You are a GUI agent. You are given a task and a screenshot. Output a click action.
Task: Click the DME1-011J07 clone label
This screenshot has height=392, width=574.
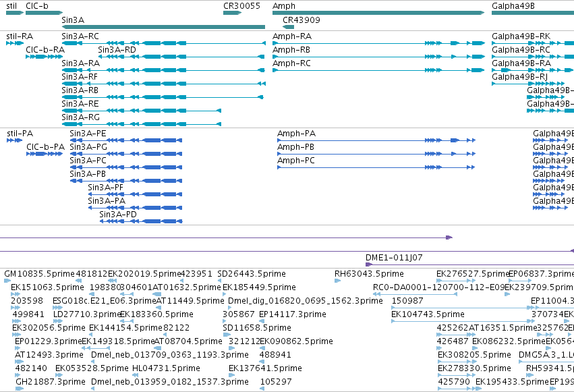click(x=394, y=258)
